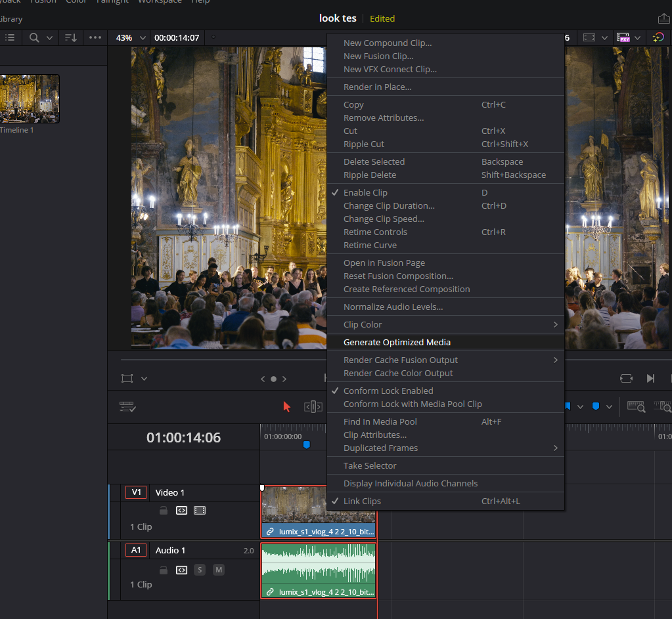Click the A1 track destination button
This screenshot has width=672, height=619.
(136, 550)
